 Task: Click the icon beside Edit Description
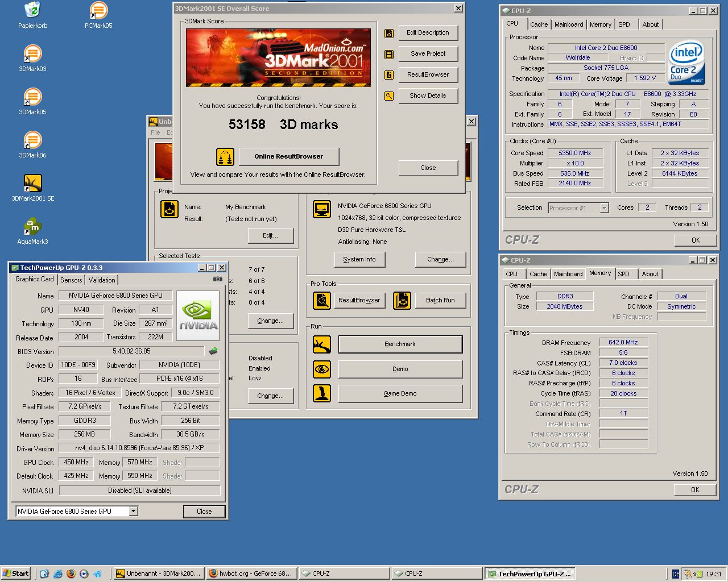389,33
